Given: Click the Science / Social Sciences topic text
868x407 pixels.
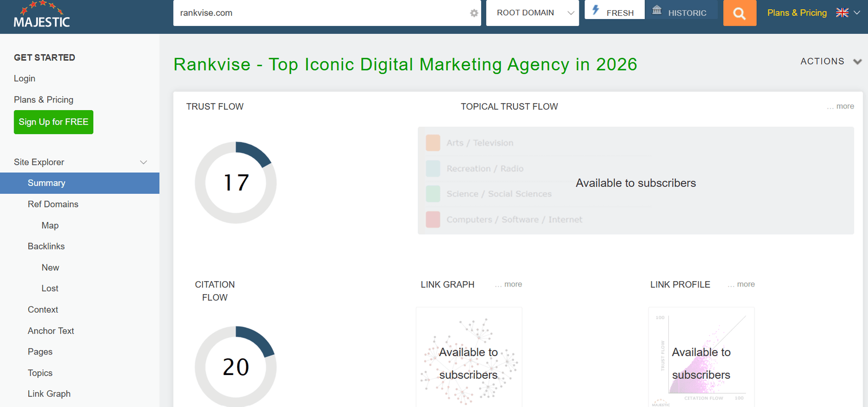Looking at the screenshot, I should [x=499, y=194].
